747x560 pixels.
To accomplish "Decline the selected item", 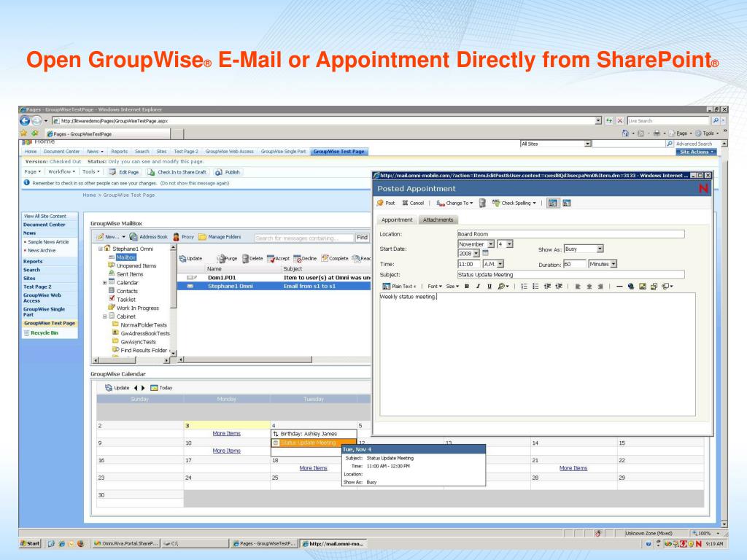I will point(305,259).
